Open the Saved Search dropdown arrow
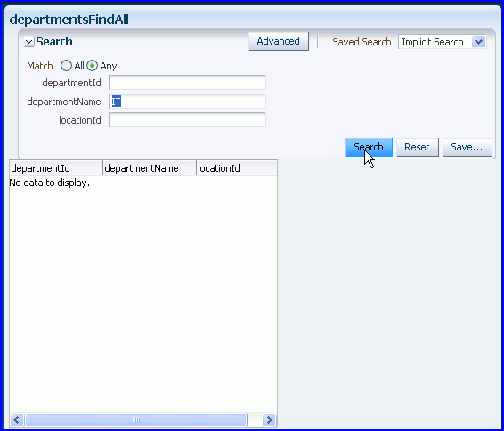504x431 pixels. pyautogui.click(x=478, y=42)
